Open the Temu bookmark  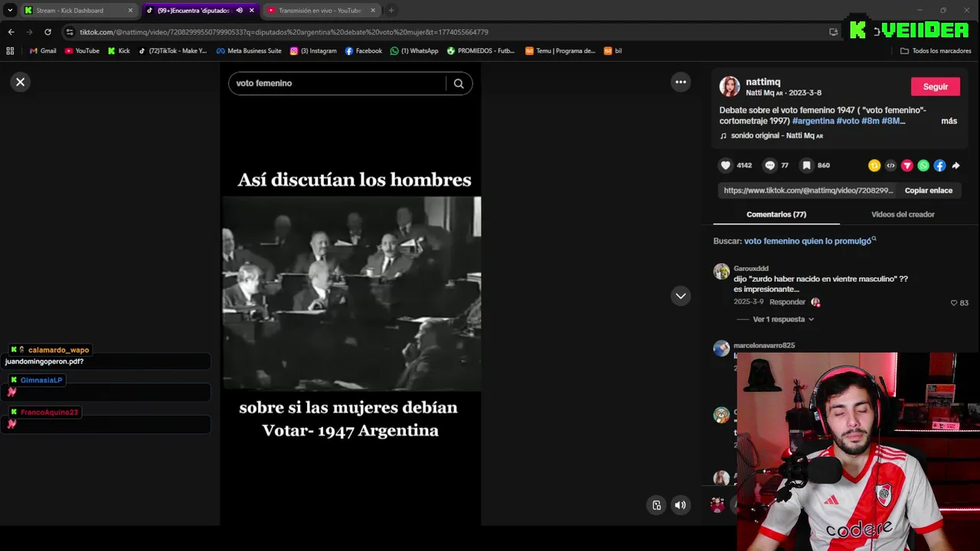[560, 51]
